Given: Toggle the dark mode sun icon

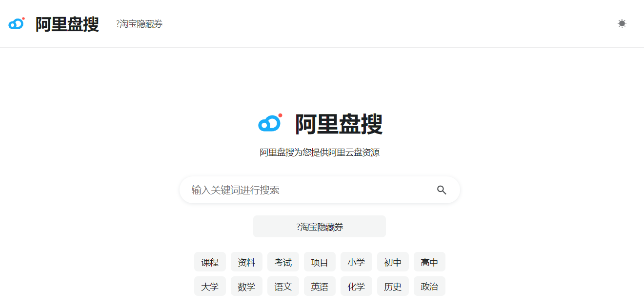Looking at the screenshot, I should point(622,23).
